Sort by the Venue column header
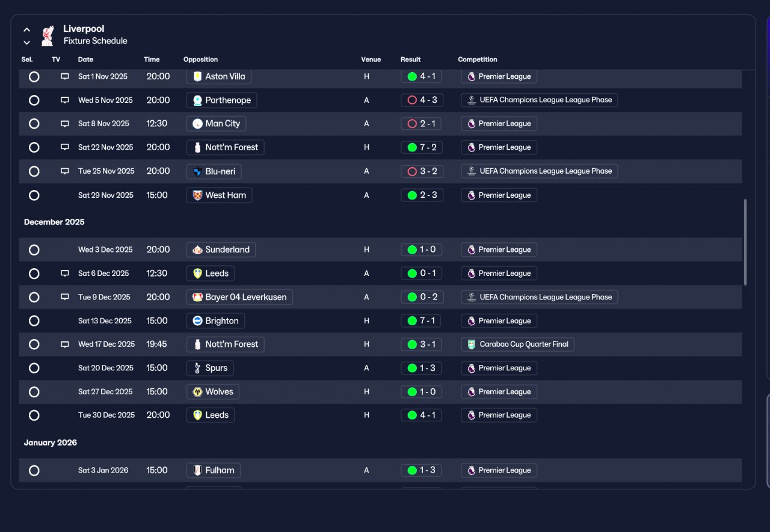This screenshot has width=770, height=532. [371, 60]
